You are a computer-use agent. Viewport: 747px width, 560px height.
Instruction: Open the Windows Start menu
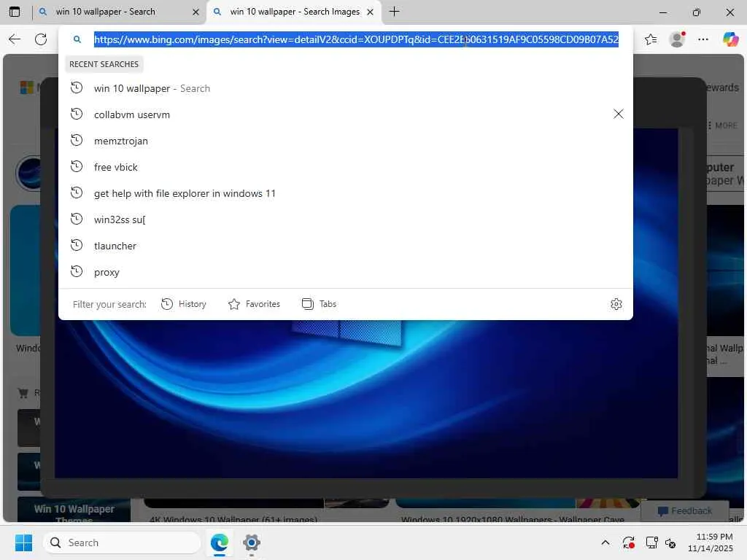(x=23, y=542)
